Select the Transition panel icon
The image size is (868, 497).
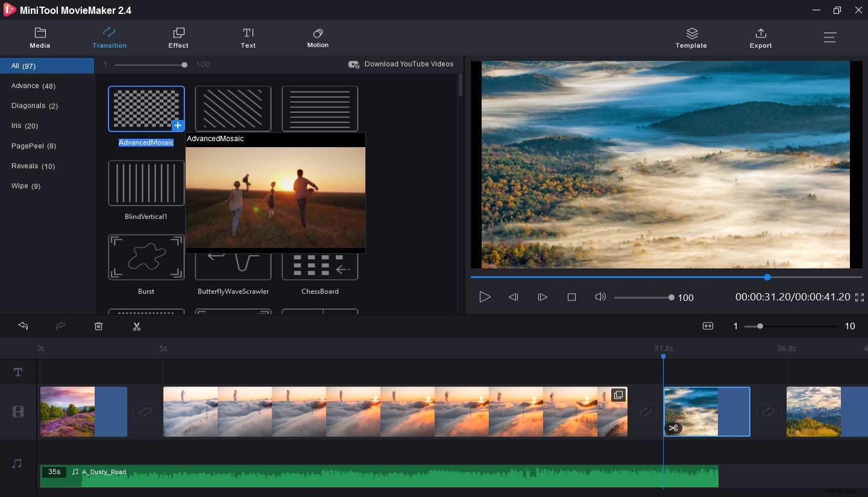[x=109, y=37]
